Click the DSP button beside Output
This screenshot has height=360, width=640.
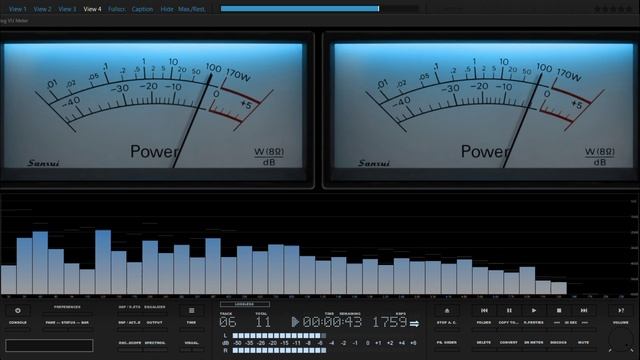[x=129, y=322]
